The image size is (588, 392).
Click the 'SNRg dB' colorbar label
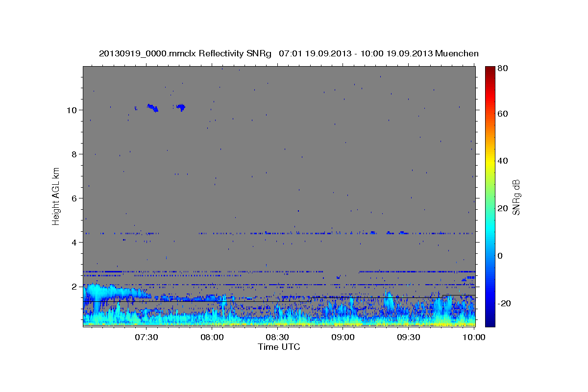(x=516, y=197)
